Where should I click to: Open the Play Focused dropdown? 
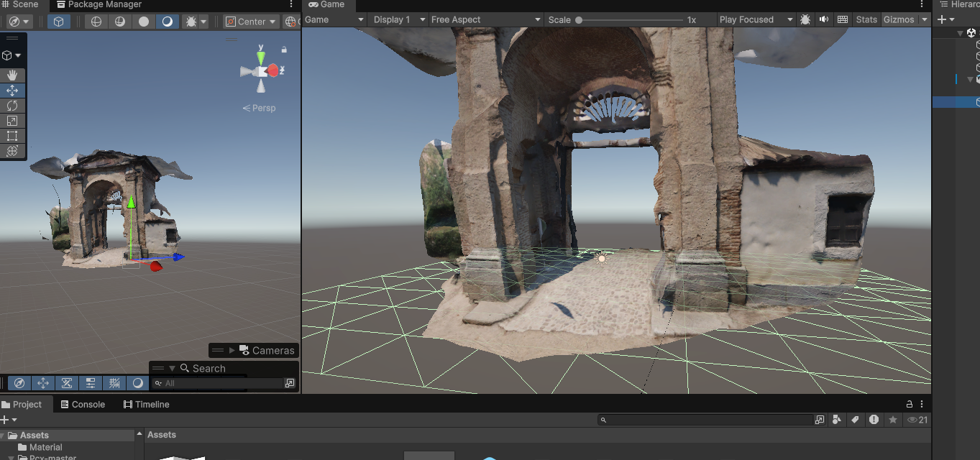(x=756, y=19)
